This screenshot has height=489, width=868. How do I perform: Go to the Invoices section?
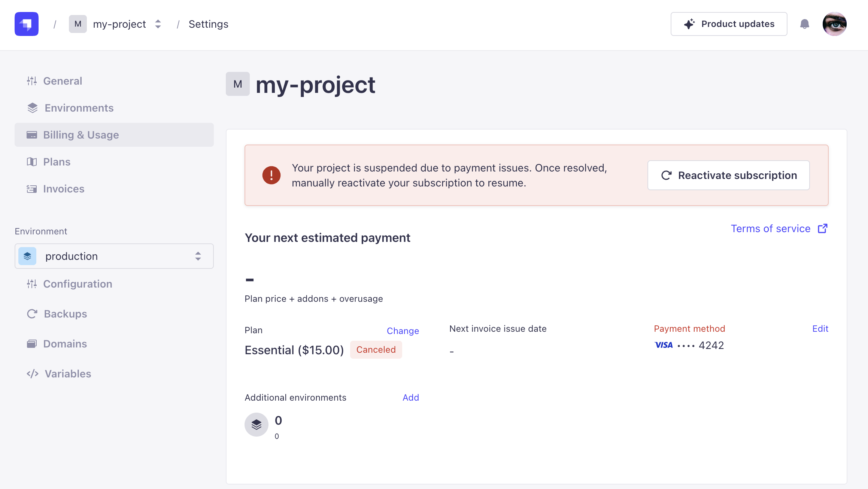coord(64,189)
